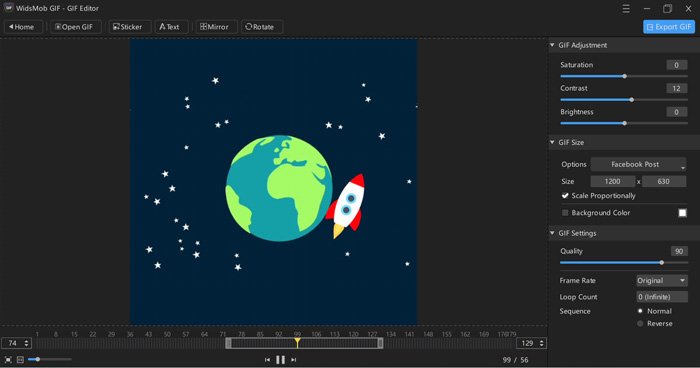700x368 pixels.
Task: Go back with the Home button
Action: tap(23, 27)
